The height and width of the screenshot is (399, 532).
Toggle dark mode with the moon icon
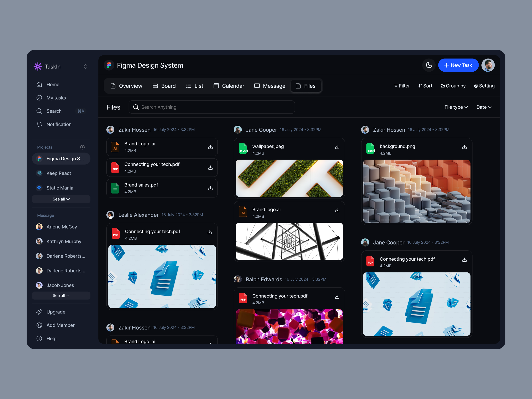[x=429, y=65]
